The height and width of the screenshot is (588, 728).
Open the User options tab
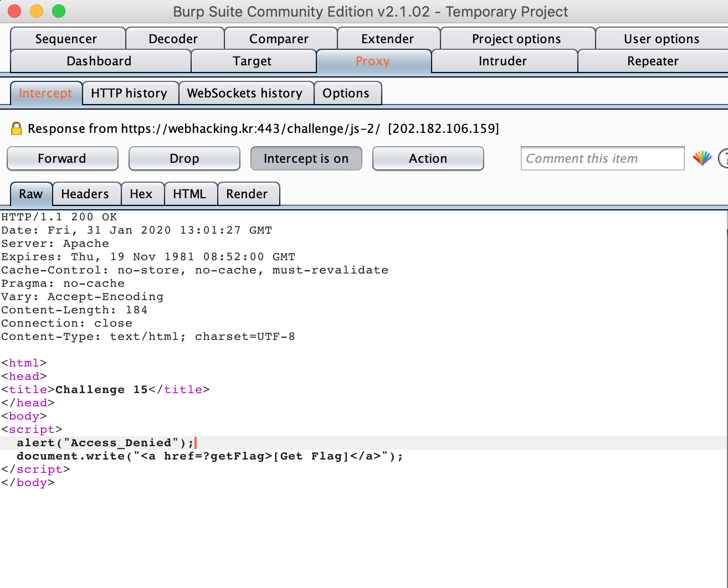(662, 39)
